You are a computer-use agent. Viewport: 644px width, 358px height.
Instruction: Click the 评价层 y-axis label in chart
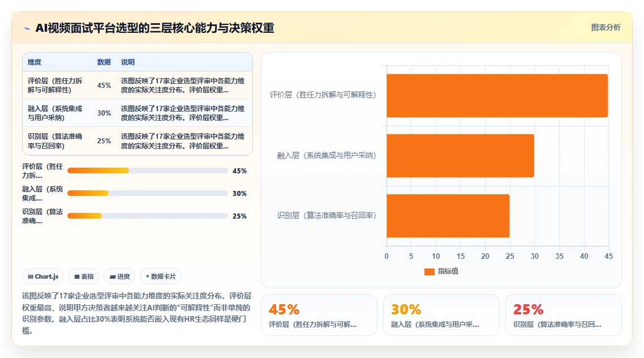323,95
